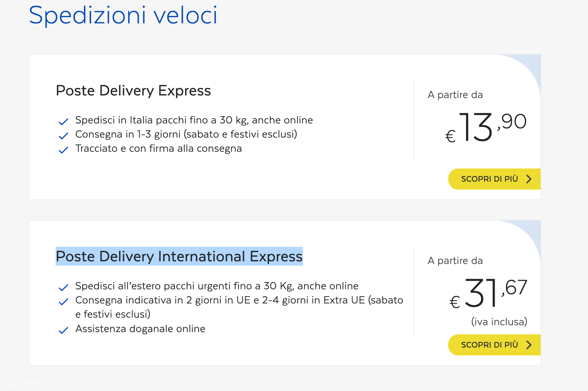588x391 pixels.
Task: Click checkmark beside 'Assistenza doganale online'
Action: [63, 330]
